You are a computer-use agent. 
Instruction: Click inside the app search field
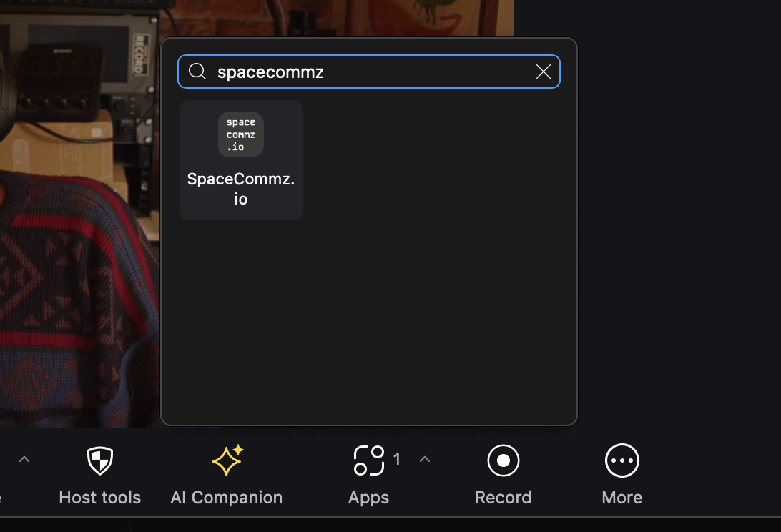[x=358, y=72]
